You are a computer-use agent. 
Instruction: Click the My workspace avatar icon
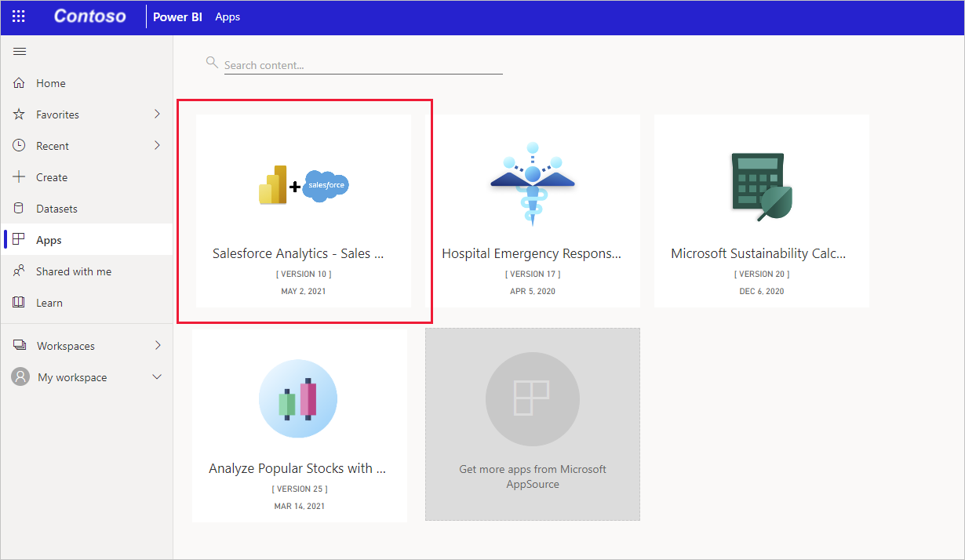coord(20,377)
